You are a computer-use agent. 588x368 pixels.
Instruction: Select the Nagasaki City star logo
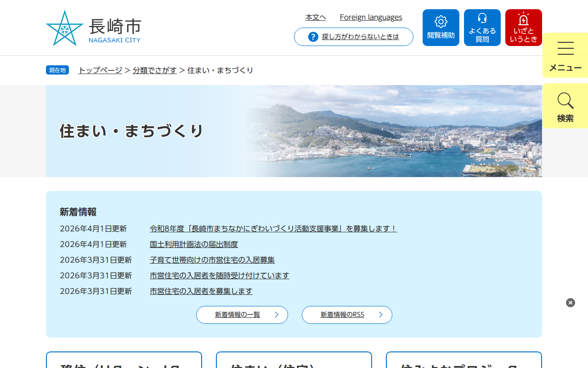click(x=64, y=28)
